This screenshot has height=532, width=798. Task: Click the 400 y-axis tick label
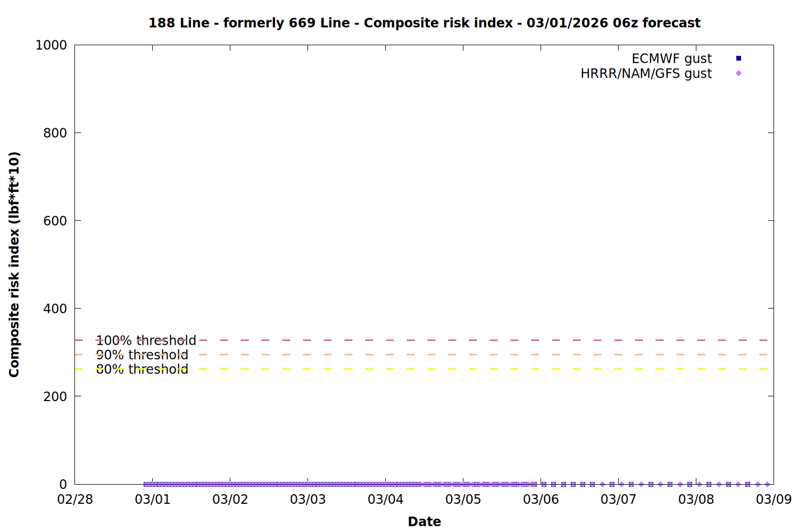tap(55, 309)
